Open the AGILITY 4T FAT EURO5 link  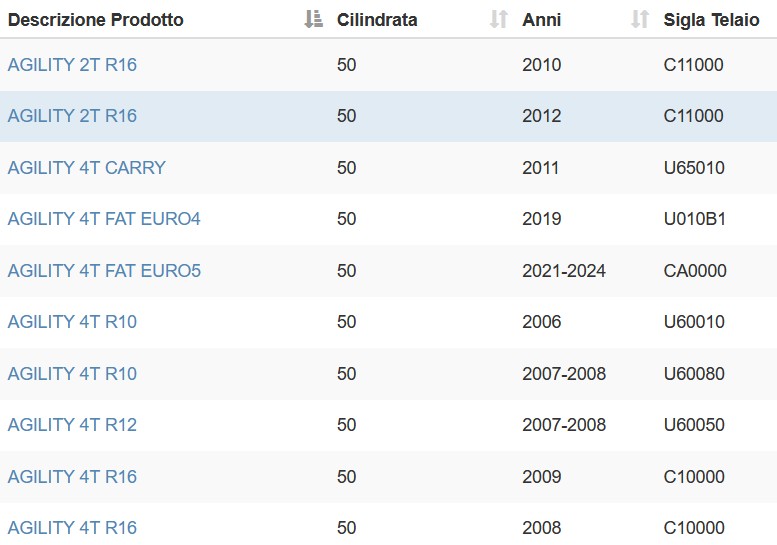pyautogui.click(x=104, y=271)
